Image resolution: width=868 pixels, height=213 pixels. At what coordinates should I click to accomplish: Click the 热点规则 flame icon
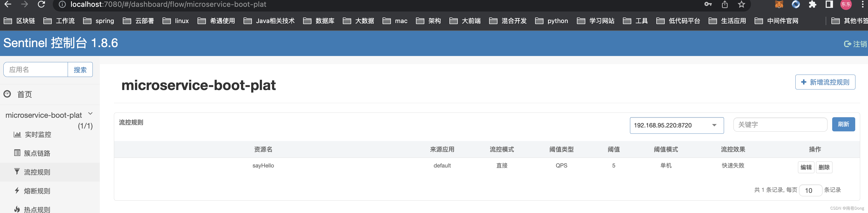pos(17,209)
